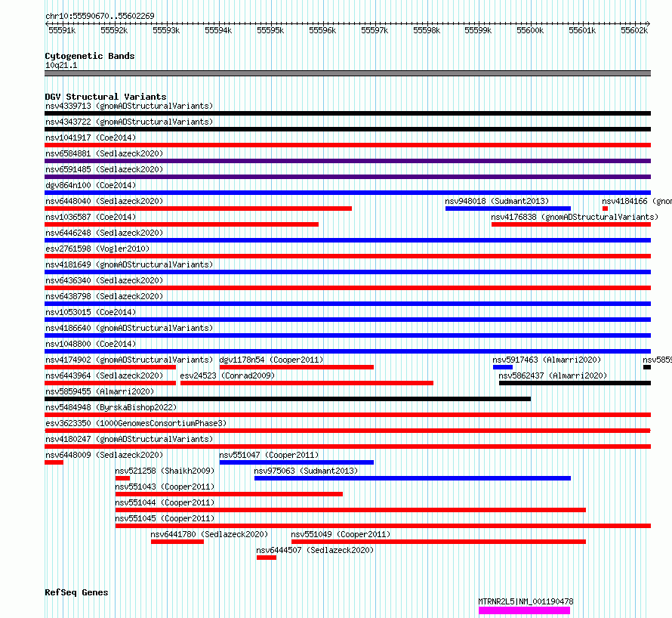Open esv24523 (Conrad2009) label
Viewport: 672px width, 618px height.
tap(227, 375)
